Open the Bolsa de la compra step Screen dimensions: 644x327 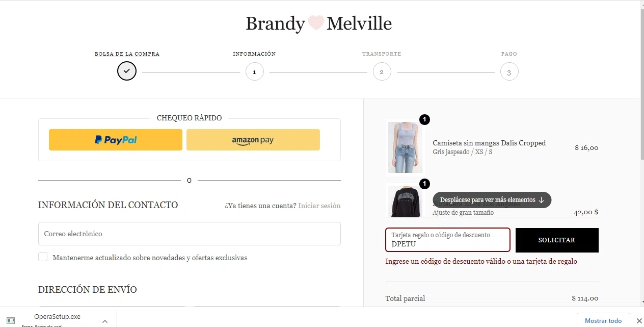click(x=127, y=54)
